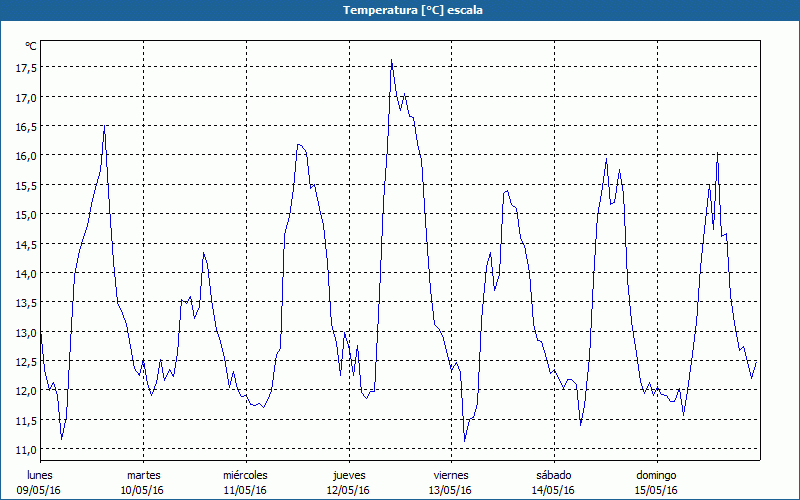Click the "domingo" day label

656,474
